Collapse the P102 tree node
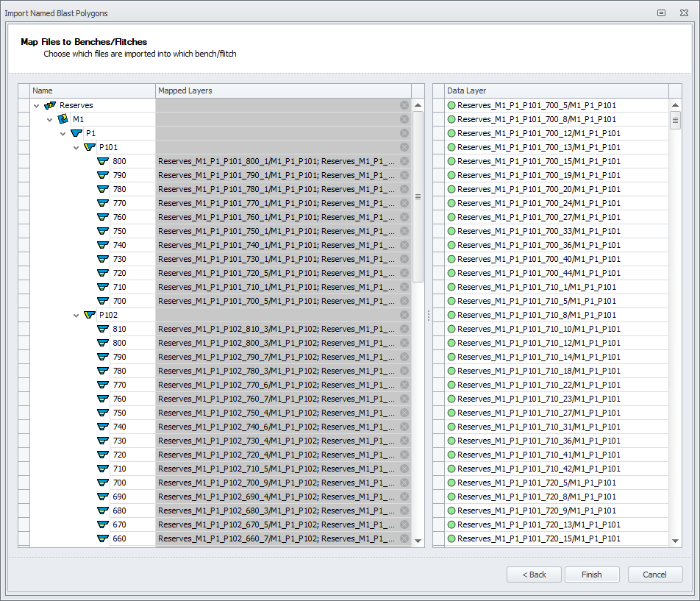This screenshot has width=700, height=601. coord(76,315)
